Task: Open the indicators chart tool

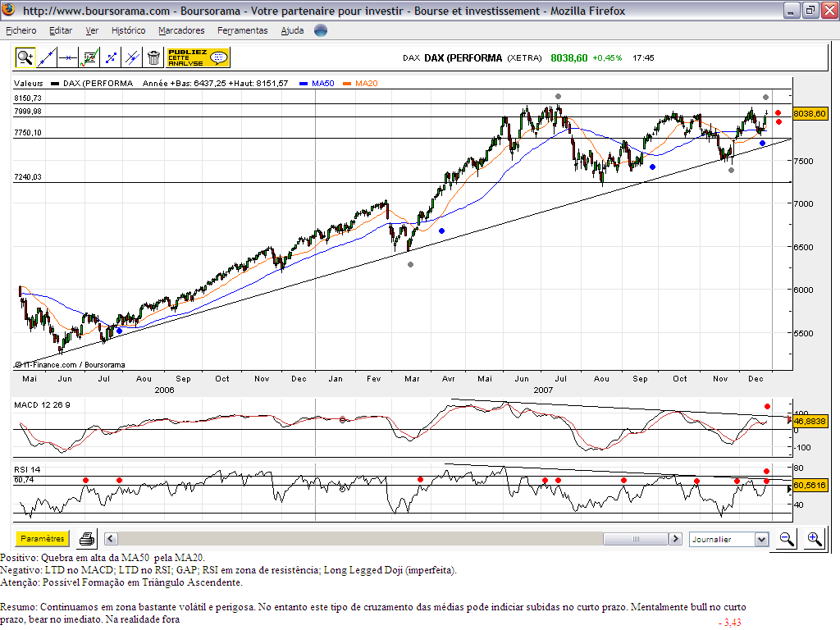Action: coord(89,57)
